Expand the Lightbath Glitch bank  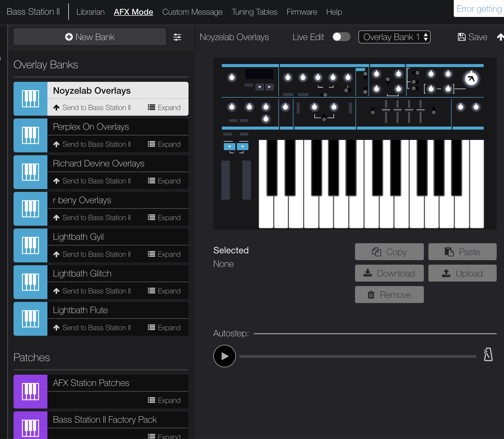(x=164, y=291)
